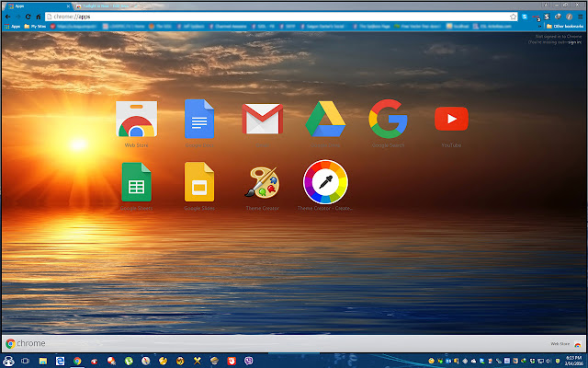The width and height of the screenshot is (588, 368).
Task: Open the Windows Start button
Action: [8, 361]
